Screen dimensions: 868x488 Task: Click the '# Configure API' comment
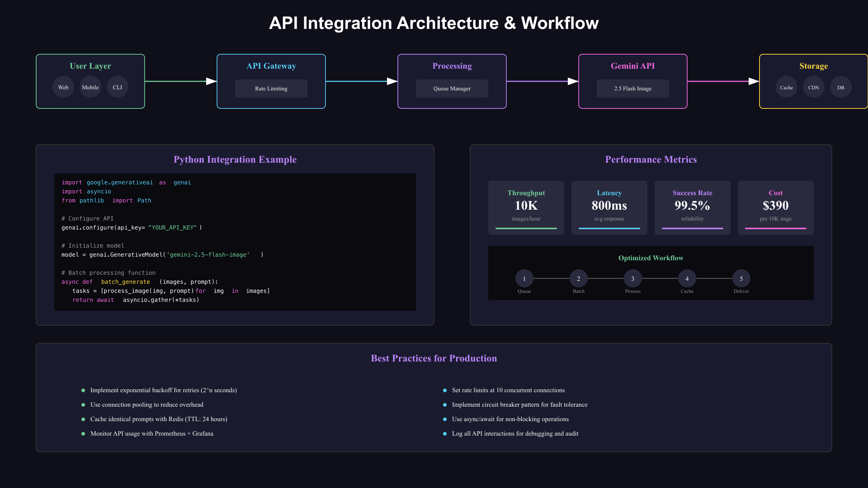coord(88,219)
